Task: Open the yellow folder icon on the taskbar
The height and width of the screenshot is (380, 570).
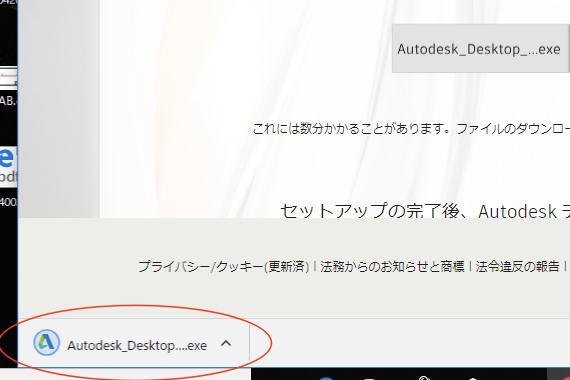Action: [369, 378]
